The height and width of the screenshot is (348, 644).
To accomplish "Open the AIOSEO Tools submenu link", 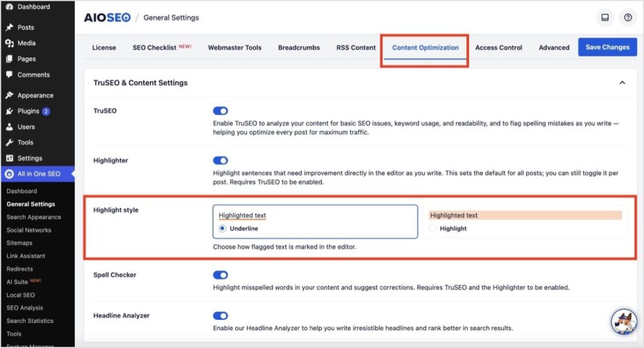I will (14, 334).
